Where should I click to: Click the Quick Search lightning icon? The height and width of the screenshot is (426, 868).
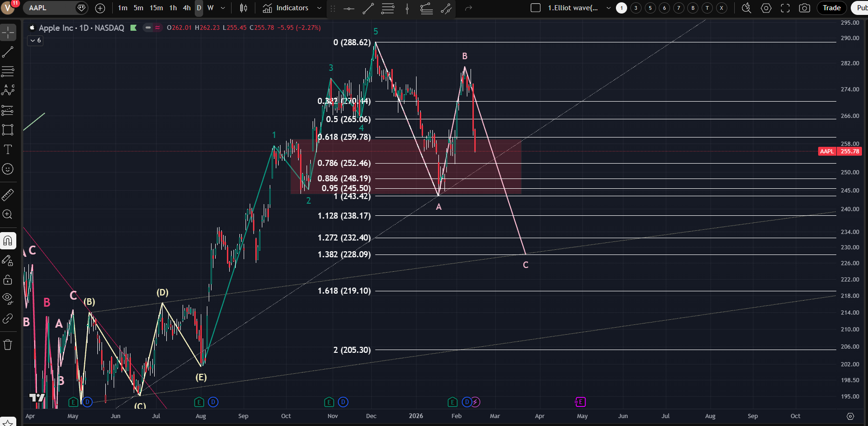pos(746,8)
